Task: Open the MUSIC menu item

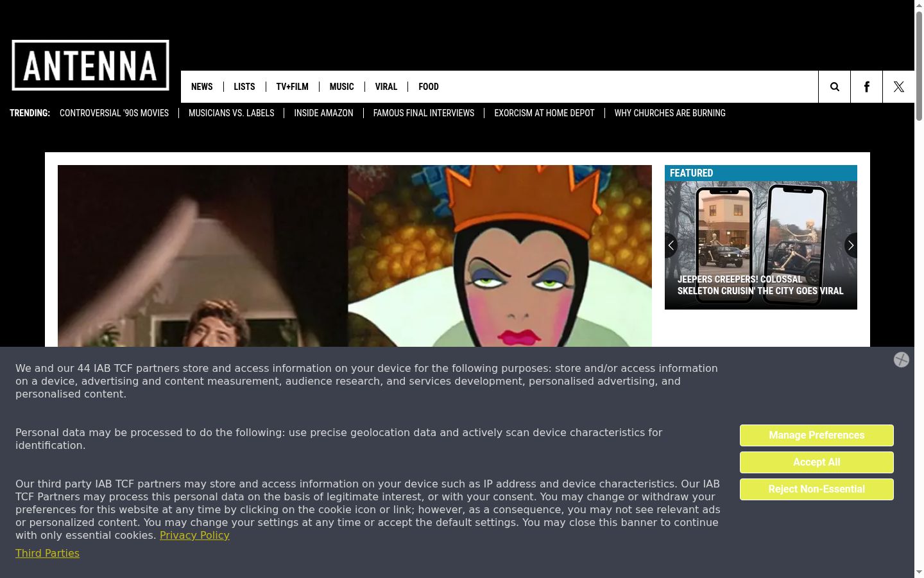Action: click(341, 87)
